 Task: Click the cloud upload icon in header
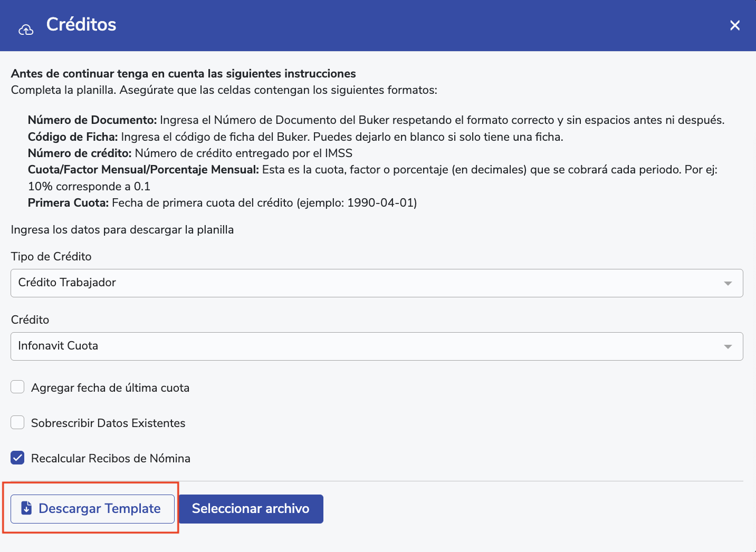pyautogui.click(x=26, y=30)
